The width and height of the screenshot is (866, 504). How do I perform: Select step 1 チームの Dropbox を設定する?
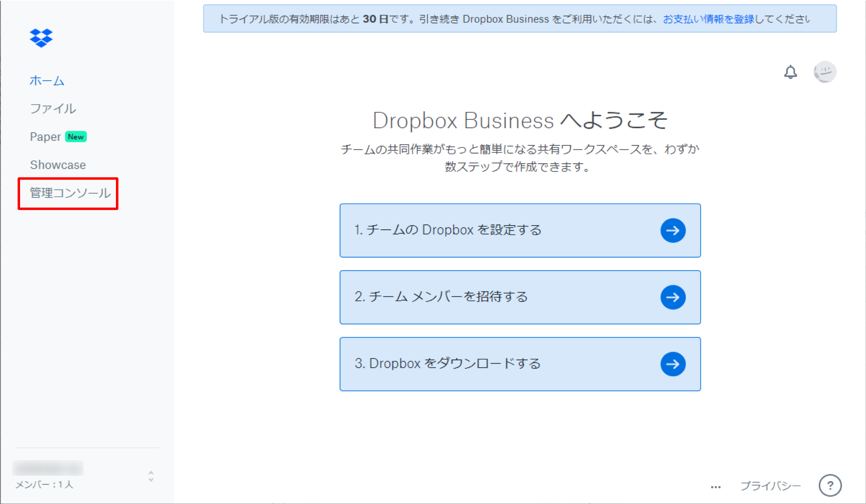tap(520, 231)
